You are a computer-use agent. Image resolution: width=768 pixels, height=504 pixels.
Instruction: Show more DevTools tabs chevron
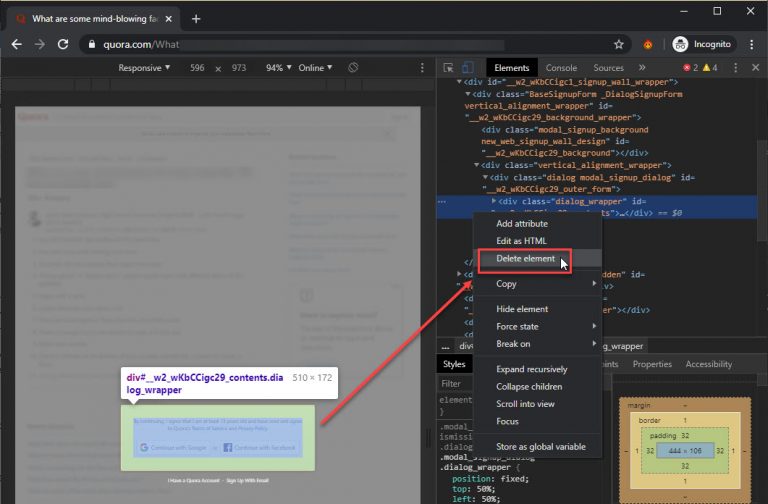(x=642, y=68)
